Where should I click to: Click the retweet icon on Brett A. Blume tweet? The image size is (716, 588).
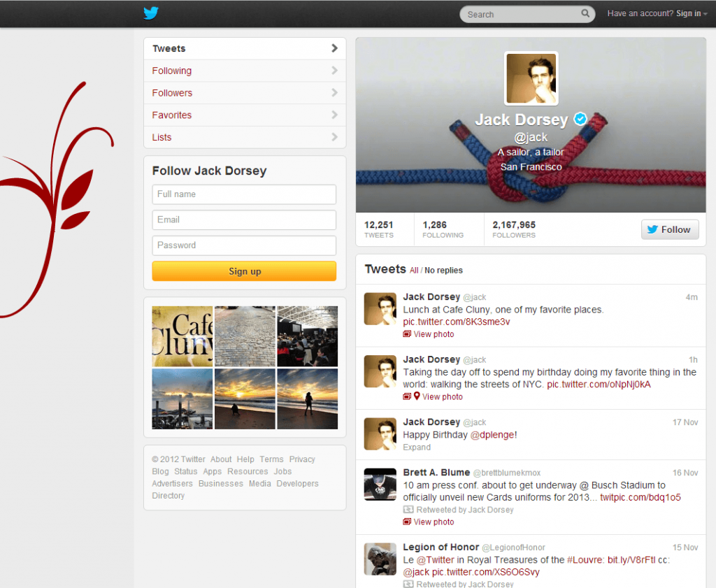408,510
